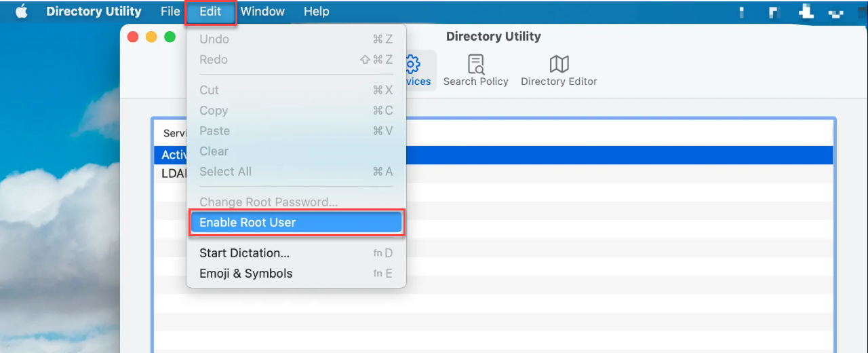Open the Window menu
Viewport: 868px width, 353px height.
tap(262, 12)
